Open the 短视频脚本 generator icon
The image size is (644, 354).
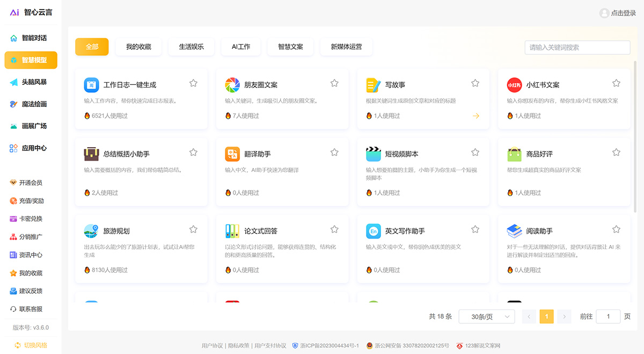tap(373, 153)
